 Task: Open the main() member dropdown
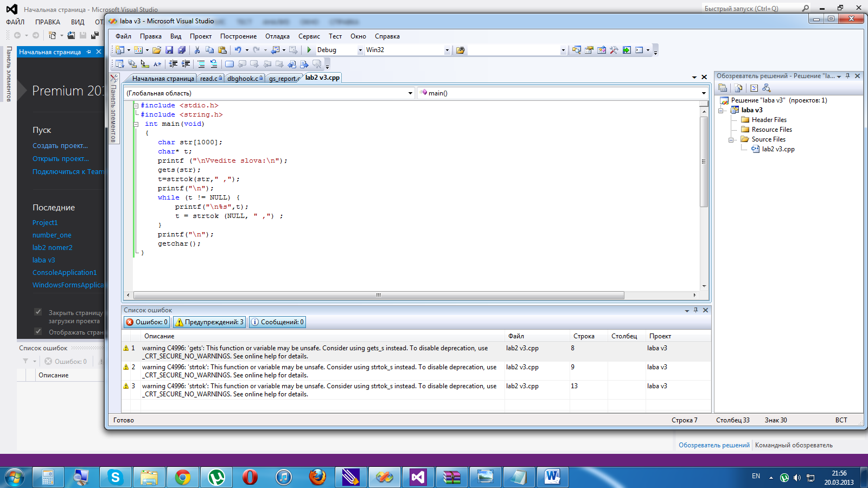pos(704,93)
